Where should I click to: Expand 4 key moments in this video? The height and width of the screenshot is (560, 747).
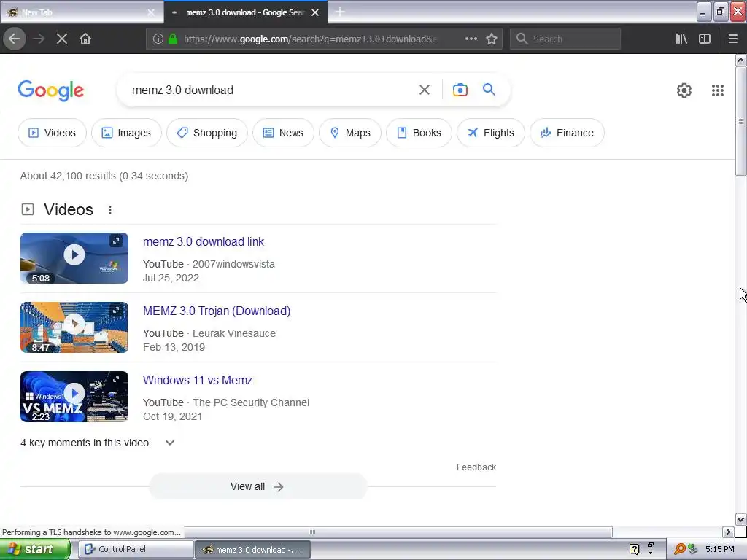(x=98, y=443)
